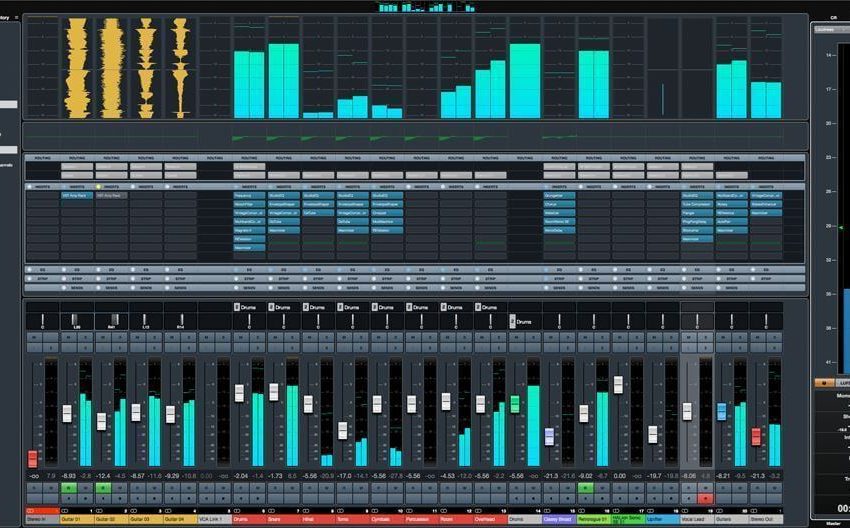
Task: Open edit channel settings for Guitars group
Action: [x=739, y=347]
